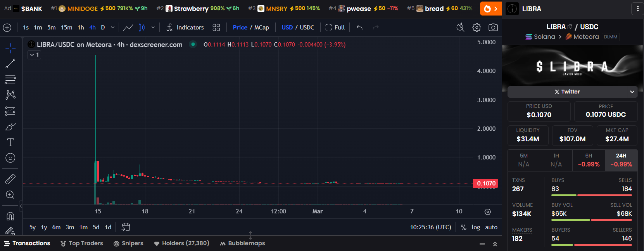Undo the last chart action
This screenshot has height=251, width=644.
(359, 28)
